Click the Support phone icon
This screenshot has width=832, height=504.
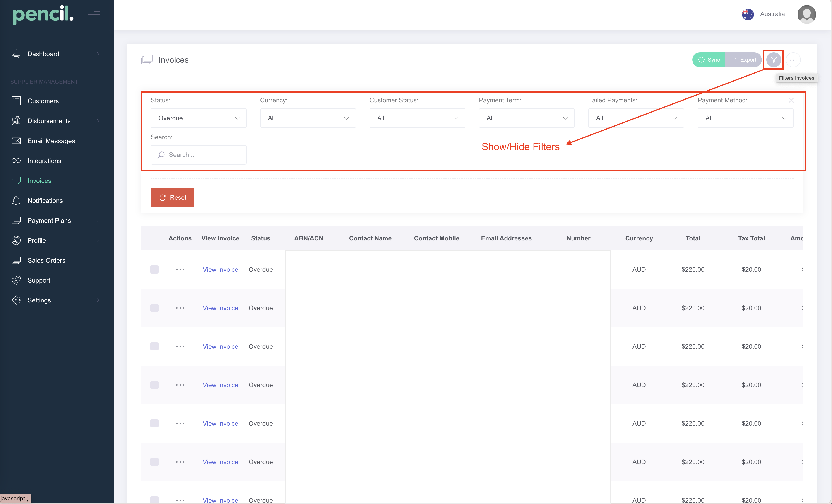coord(16,280)
